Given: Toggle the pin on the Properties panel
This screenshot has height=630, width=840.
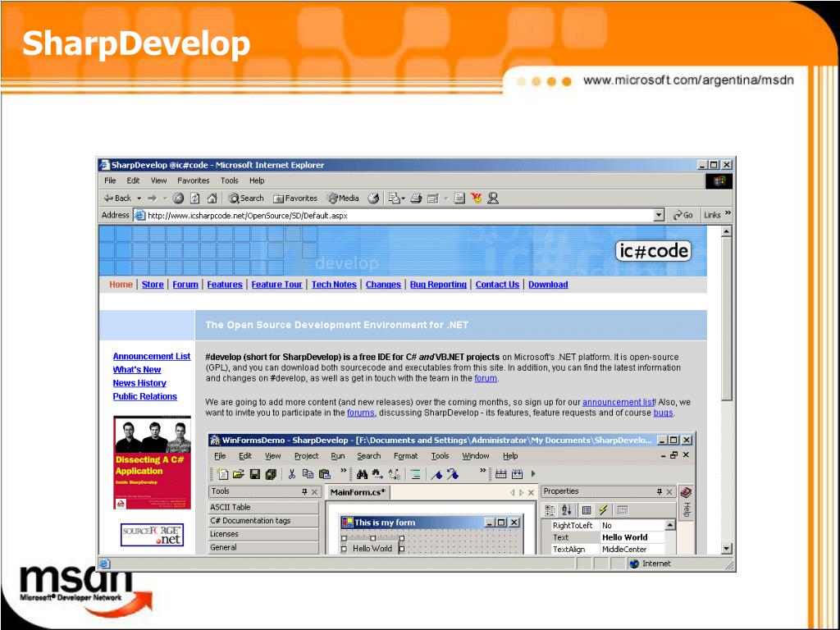Looking at the screenshot, I should (x=660, y=492).
